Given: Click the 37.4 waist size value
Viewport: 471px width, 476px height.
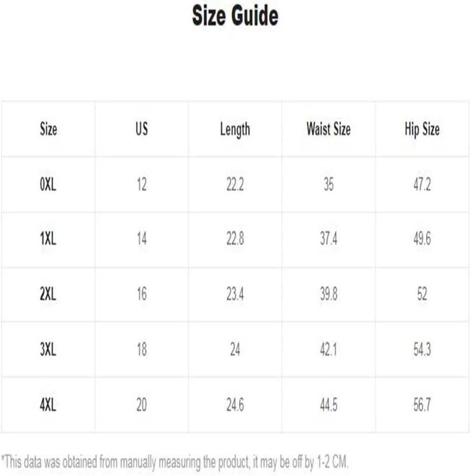Looking at the screenshot, I should point(329,239).
